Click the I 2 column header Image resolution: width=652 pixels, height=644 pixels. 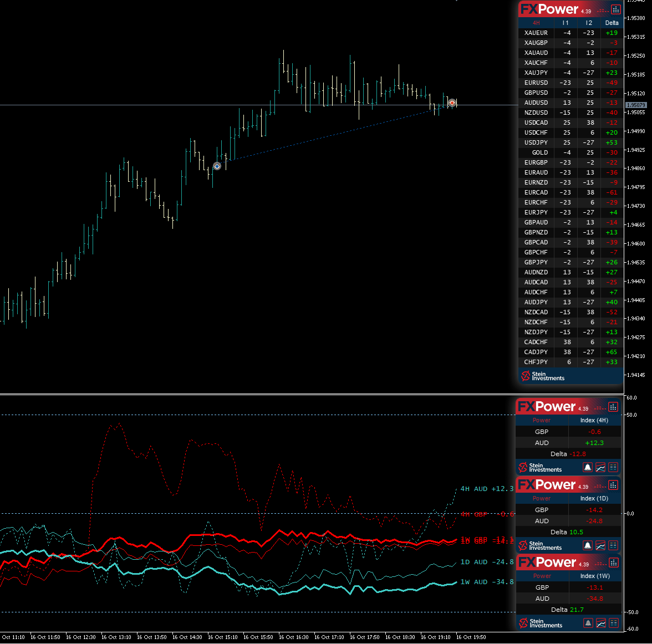588,23
